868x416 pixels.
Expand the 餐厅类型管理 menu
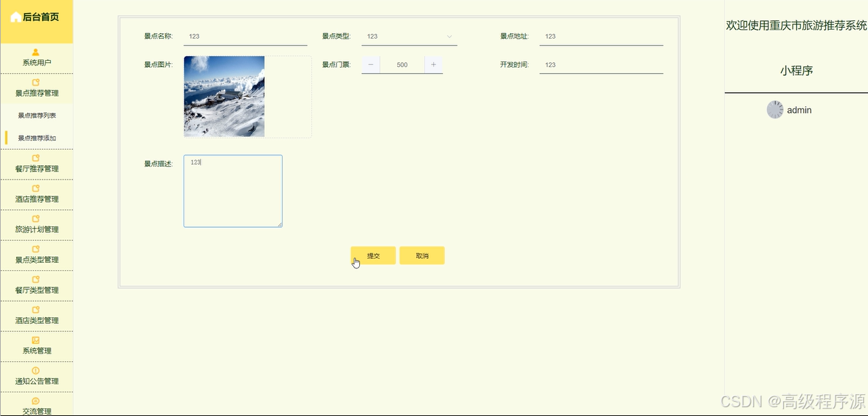click(x=36, y=286)
